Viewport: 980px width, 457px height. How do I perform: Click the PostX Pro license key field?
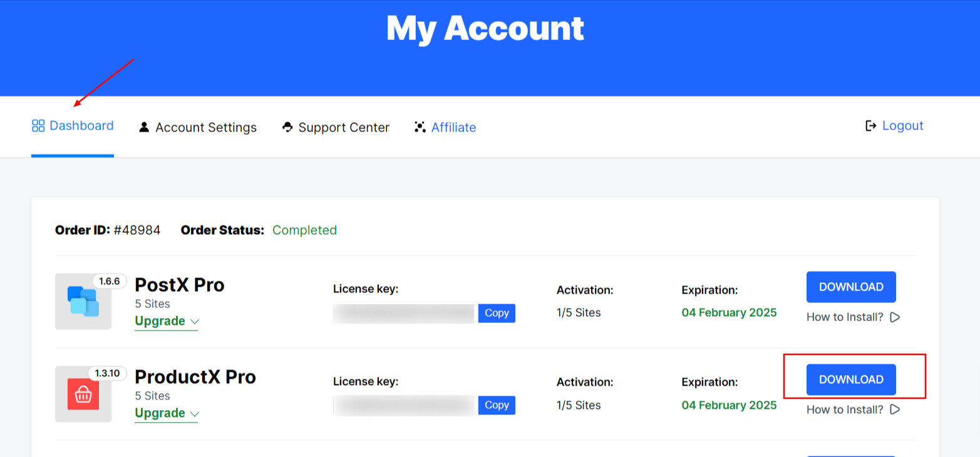[x=403, y=313]
